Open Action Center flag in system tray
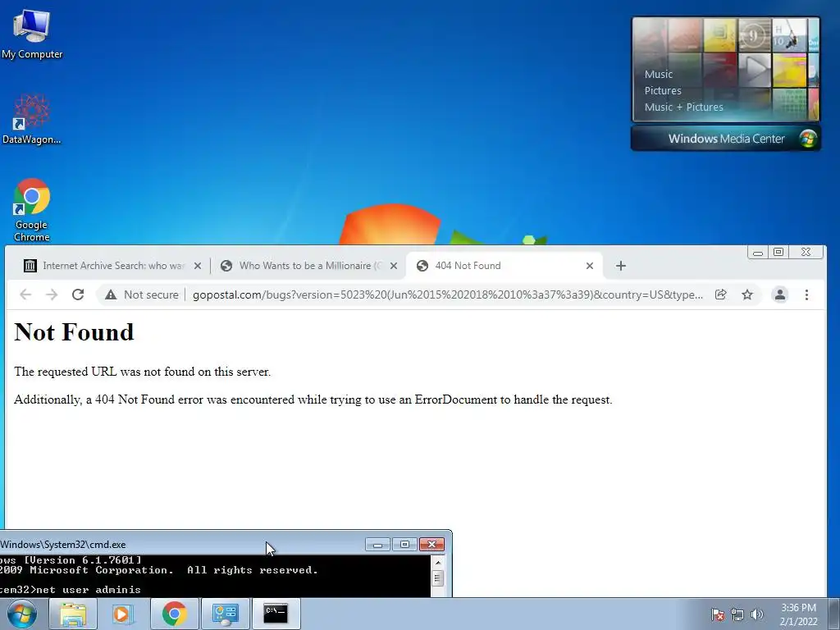This screenshot has width=840, height=630. click(717, 614)
